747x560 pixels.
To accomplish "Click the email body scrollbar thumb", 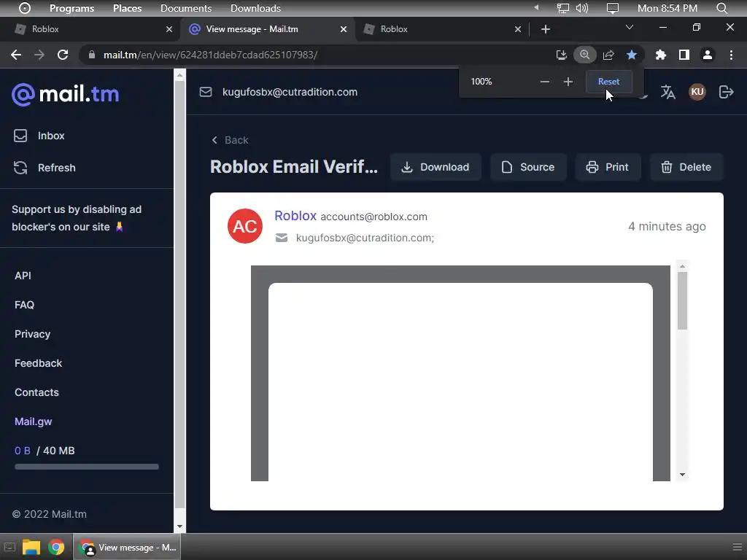I will point(682,300).
